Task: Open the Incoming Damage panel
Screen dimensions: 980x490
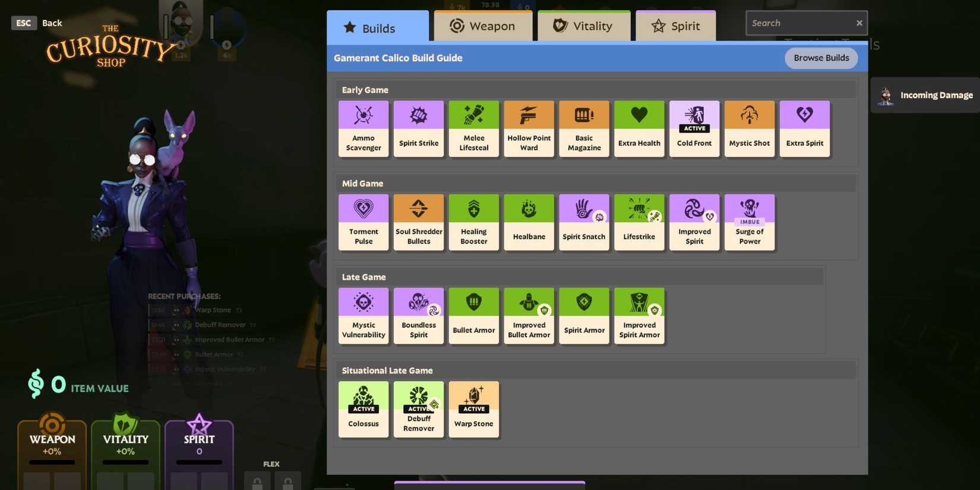Action: (926, 95)
